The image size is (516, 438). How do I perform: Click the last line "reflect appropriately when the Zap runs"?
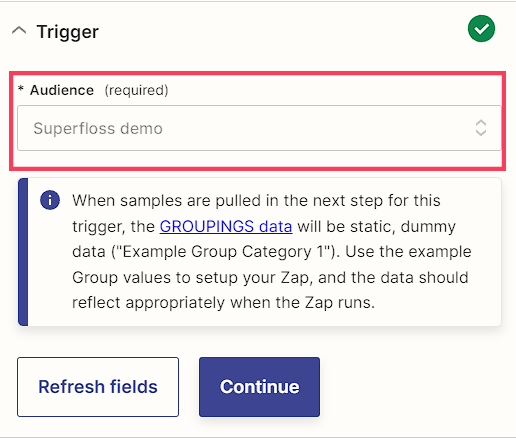click(x=223, y=303)
